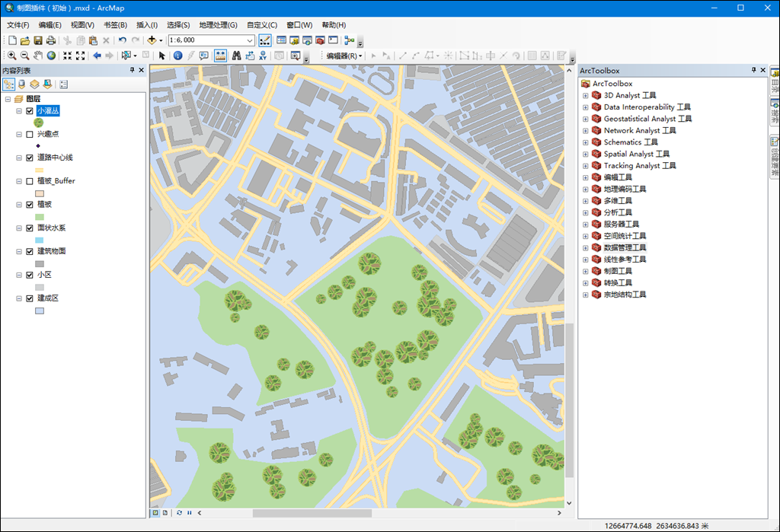780x532 pixels.
Task: Open the 地理处理(G) menu
Action: pos(218,25)
